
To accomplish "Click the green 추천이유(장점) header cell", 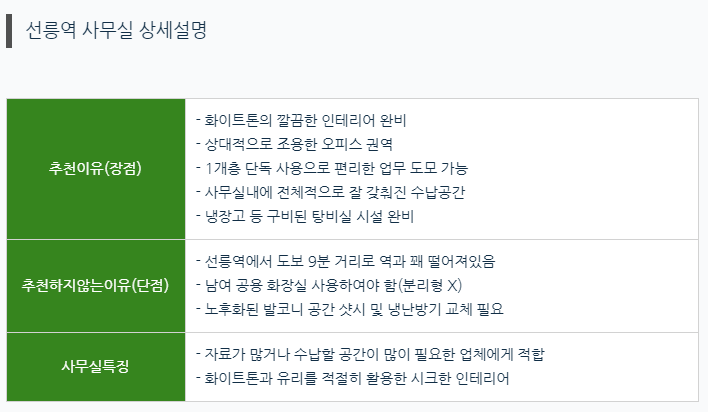I will [96, 169].
